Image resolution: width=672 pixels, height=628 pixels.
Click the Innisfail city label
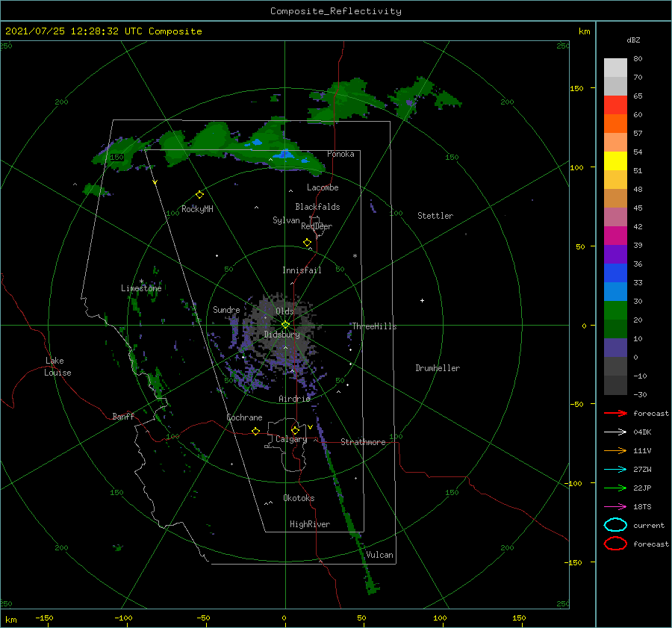[x=302, y=270]
